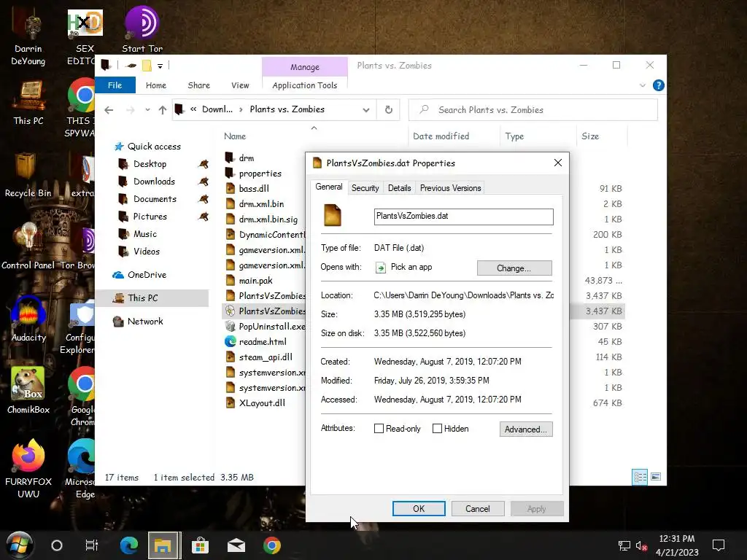
Task: Switch to Security tab in Properties
Action: [365, 188]
